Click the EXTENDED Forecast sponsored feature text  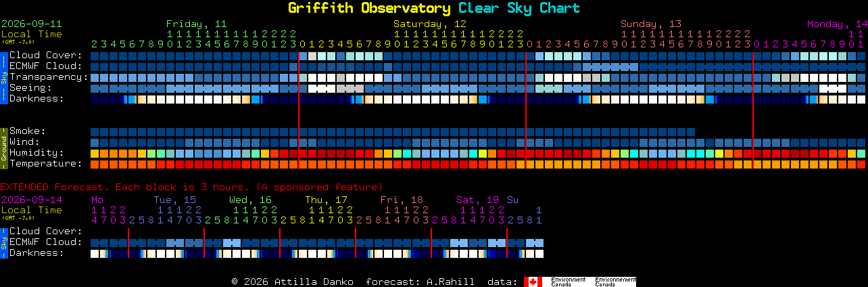pyautogui.click(x=191, y=187)
